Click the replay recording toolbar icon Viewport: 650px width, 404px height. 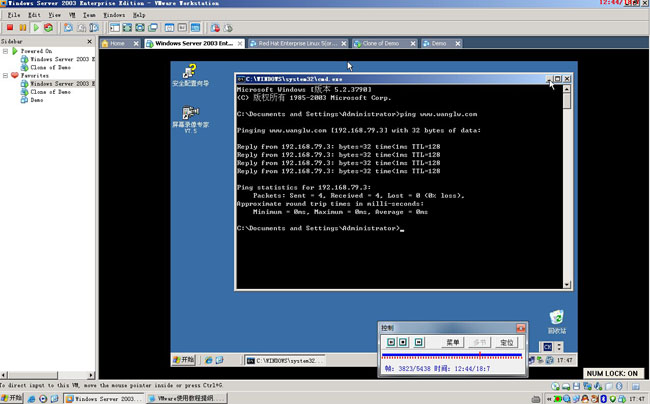[x=228, y=28]
